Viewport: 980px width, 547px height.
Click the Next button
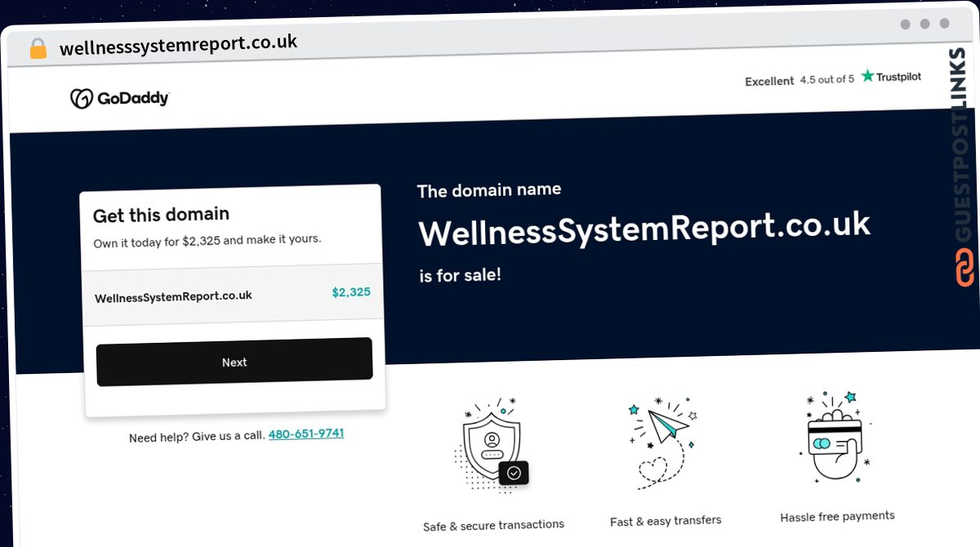(x=234, y=362)
